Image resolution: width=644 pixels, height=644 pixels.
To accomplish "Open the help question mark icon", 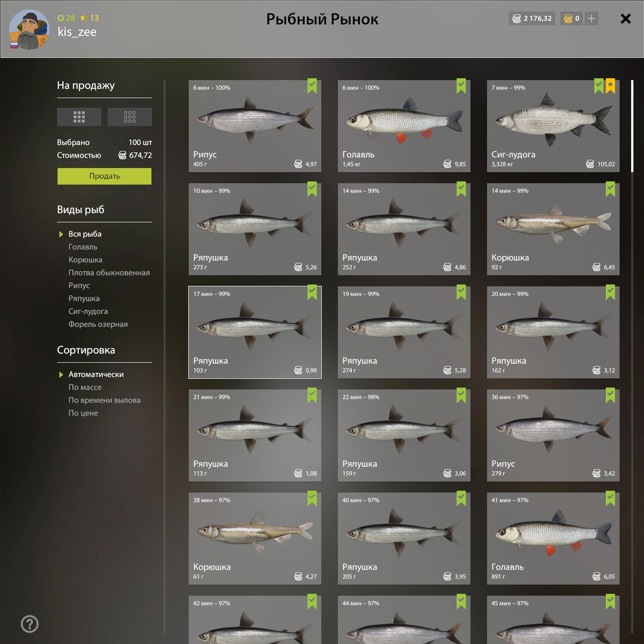I will tap(30, 624).
